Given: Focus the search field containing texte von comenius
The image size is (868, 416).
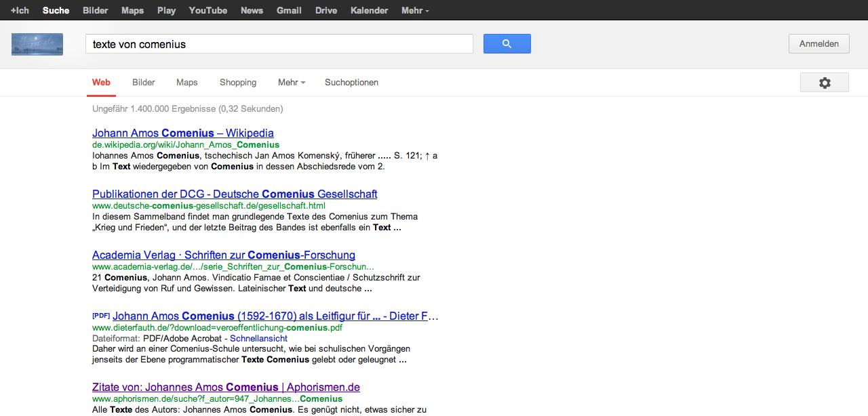Looking at the screenshot, I should pyautogui.click(x=278, y=44).
